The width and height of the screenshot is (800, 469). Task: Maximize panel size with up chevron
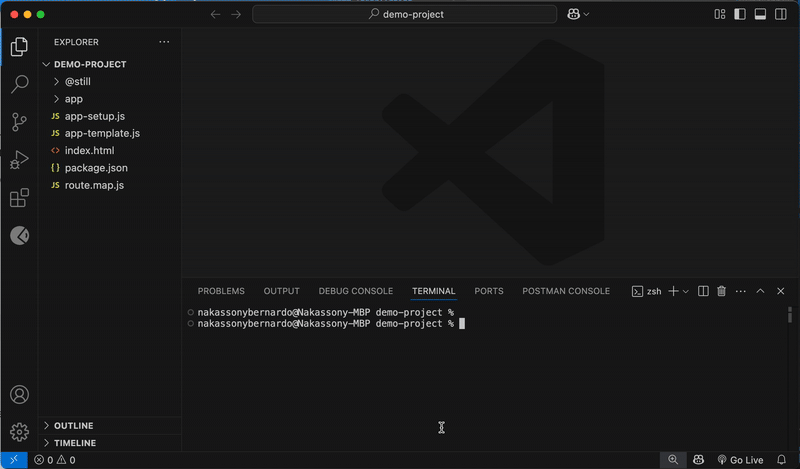(760, 291)
